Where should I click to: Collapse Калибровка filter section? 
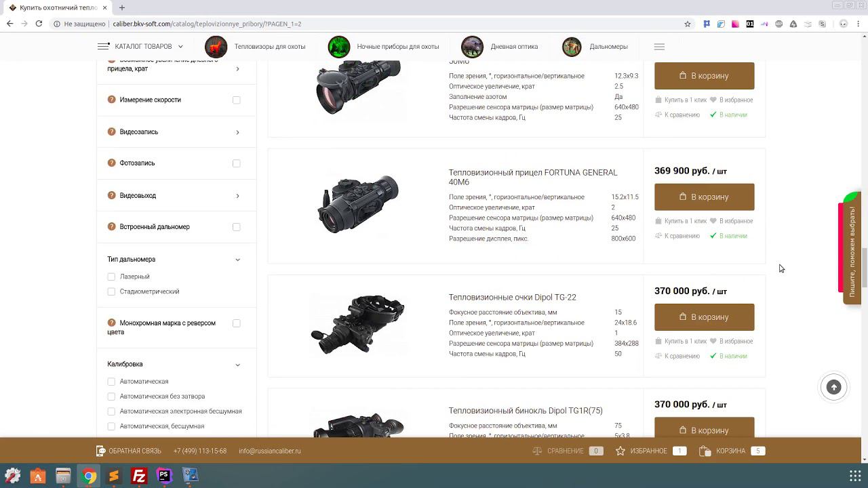coord(237,365)
